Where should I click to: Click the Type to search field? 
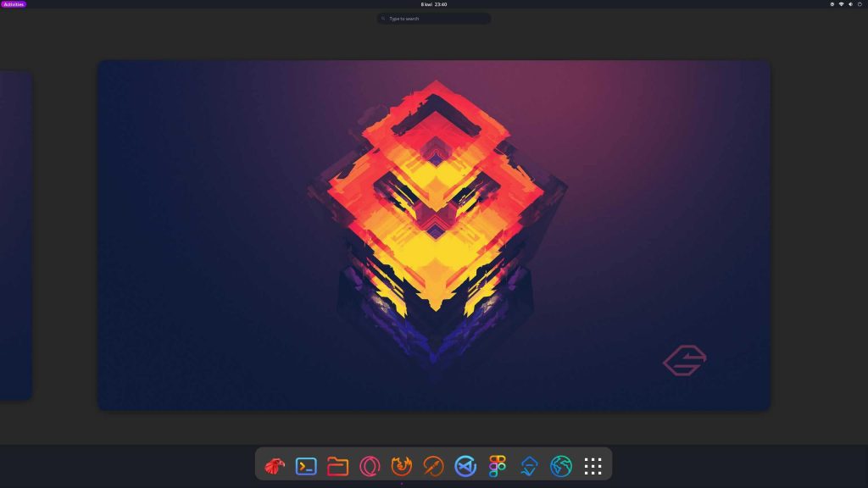[x=434, y=18]
